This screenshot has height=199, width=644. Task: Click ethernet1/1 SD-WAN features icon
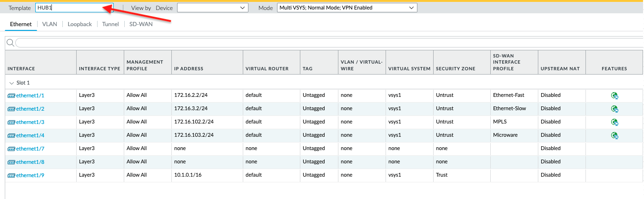tap(614, 95)
